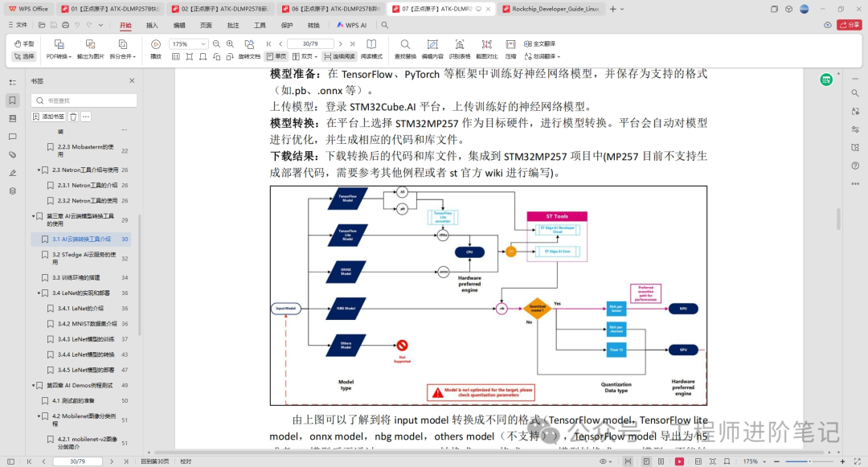Viewport: 868px width, 467px height.
Task: Click the 添加书签 (Add Bookmark) button
Action: [x=49, y=117]
